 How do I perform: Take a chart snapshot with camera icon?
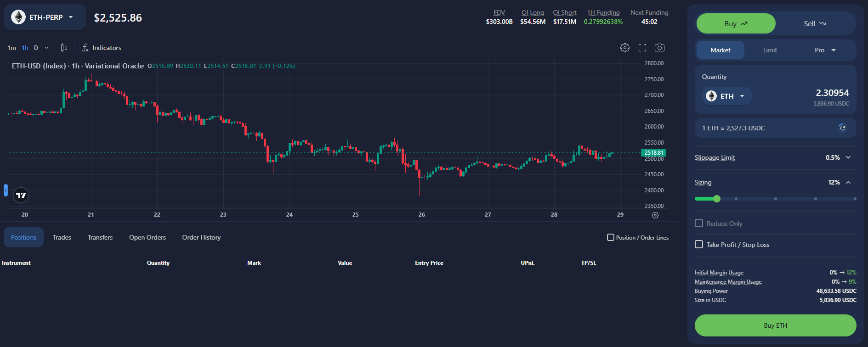(659, 48)
